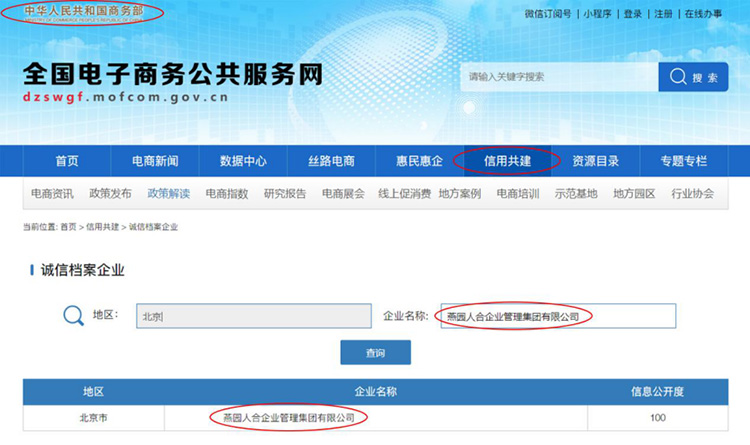Viewport: 750px width, 445px height.
Task: Click the 信息公开度 table column header
Action: tap(658, 392)
